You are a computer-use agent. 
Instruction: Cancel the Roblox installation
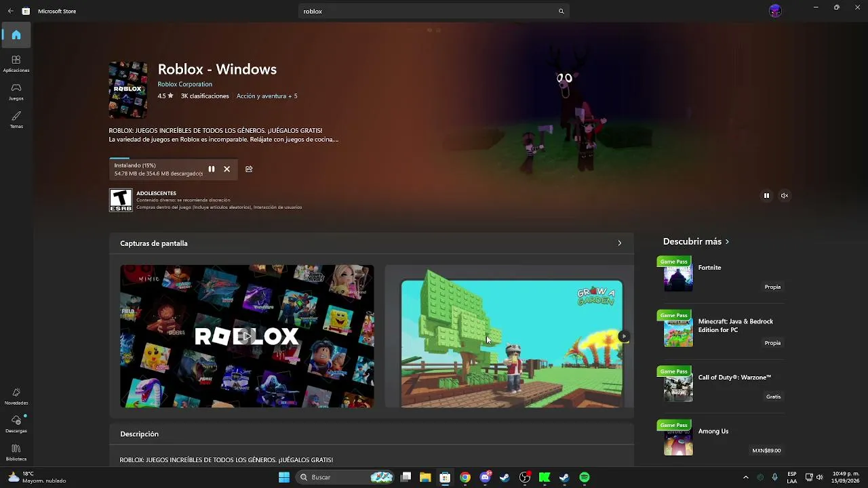[x=226, y=169]
